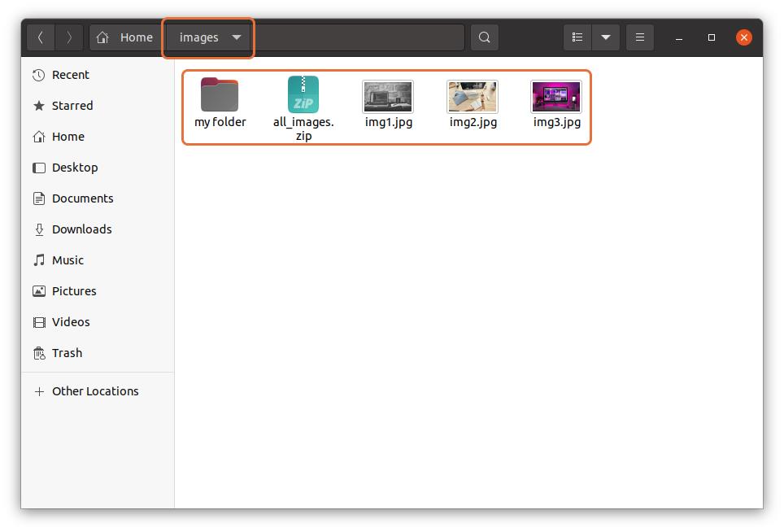Open the view options dropdown arrow
Screen dimensions: 784x532
pyautogui.click(x=606, y=37)
